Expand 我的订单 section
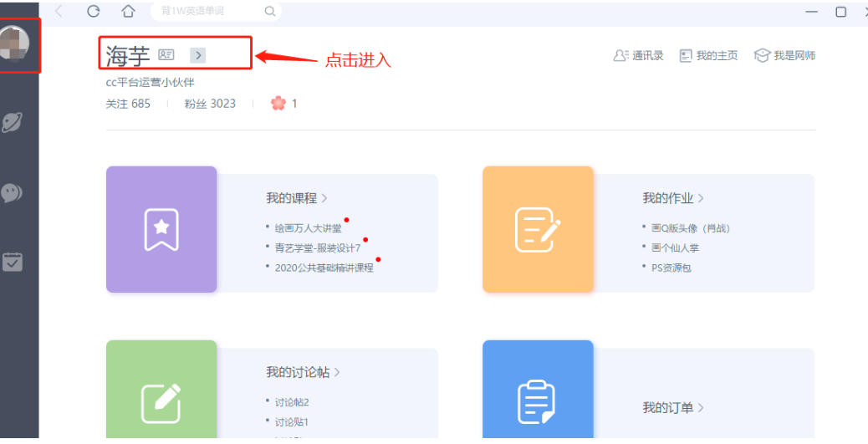 pyautogui.click(x=673, y=408)
